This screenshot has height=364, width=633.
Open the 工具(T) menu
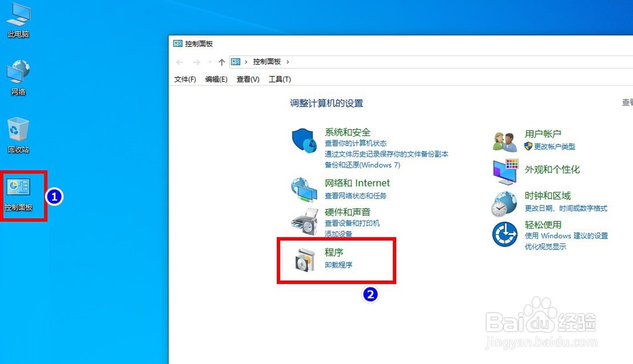(280, 80)
